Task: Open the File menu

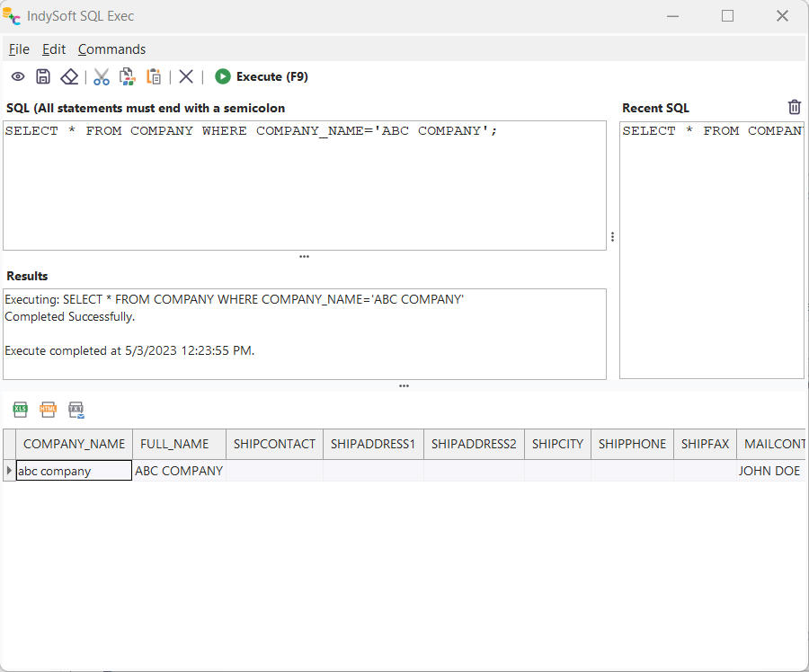Action: coord(19,49)
